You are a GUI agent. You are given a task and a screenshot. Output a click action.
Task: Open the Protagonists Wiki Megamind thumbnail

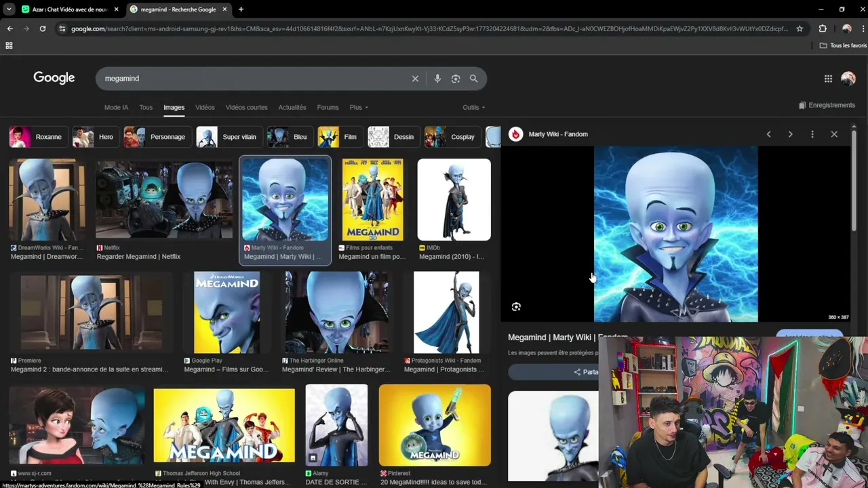pos(446,312)
